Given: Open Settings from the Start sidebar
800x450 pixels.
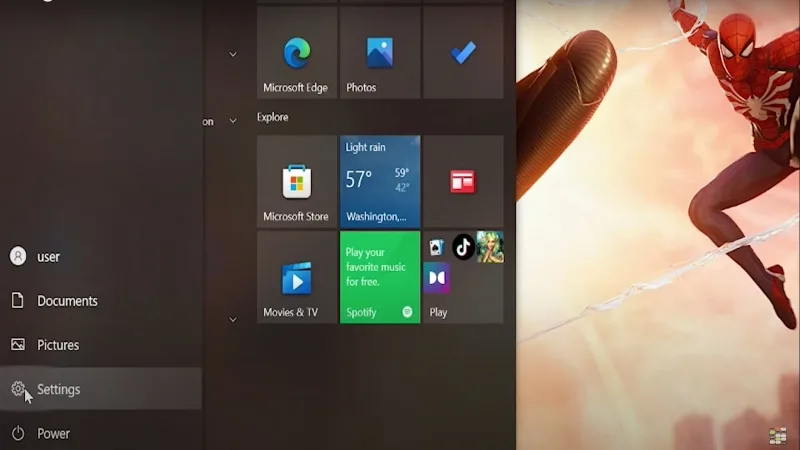Looking at the screenshot, I should 101,389.
